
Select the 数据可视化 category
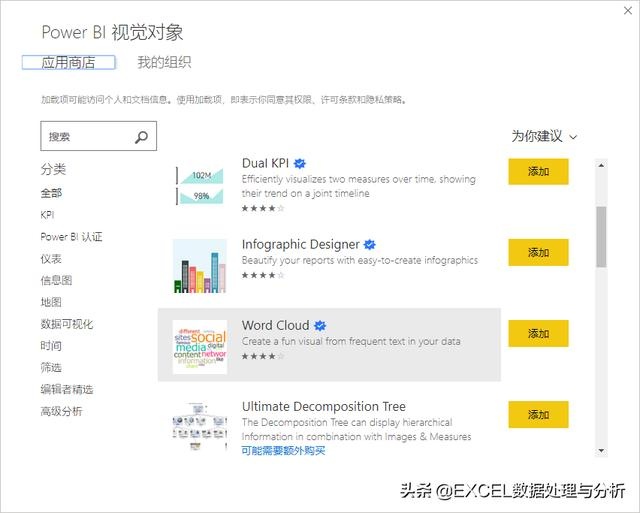[x=67, y=324]
